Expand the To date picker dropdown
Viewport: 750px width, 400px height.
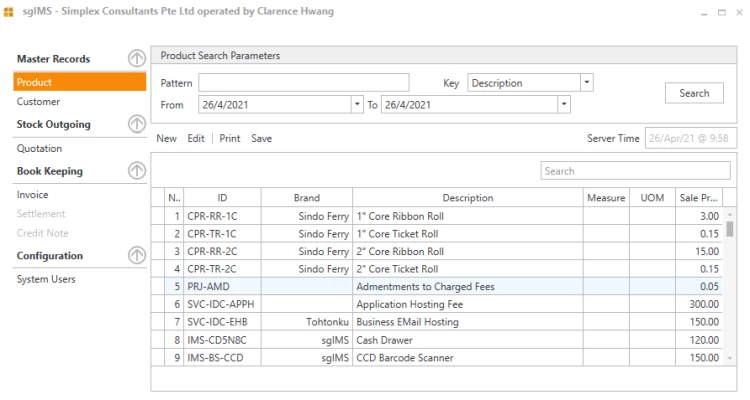(x=564, y=104)
